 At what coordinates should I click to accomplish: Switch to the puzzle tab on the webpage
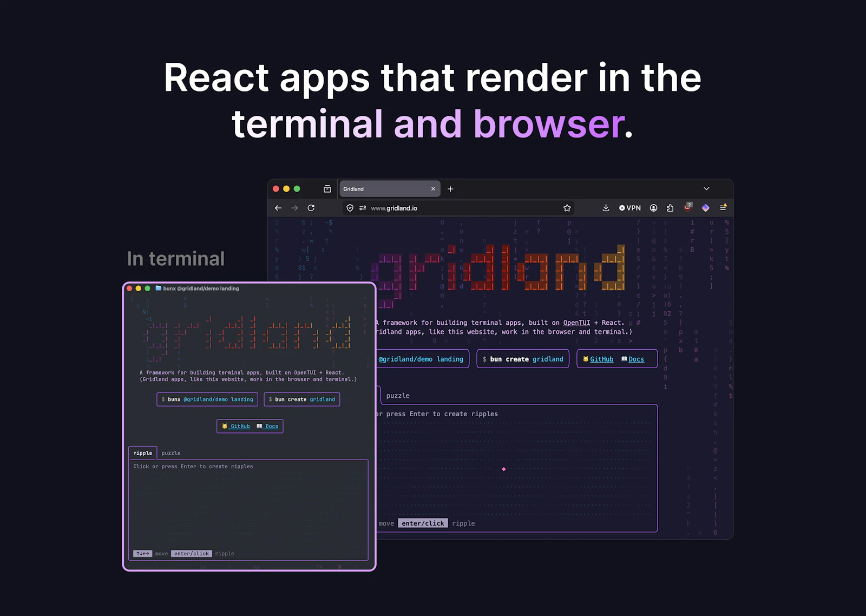(x=397, y=395)
